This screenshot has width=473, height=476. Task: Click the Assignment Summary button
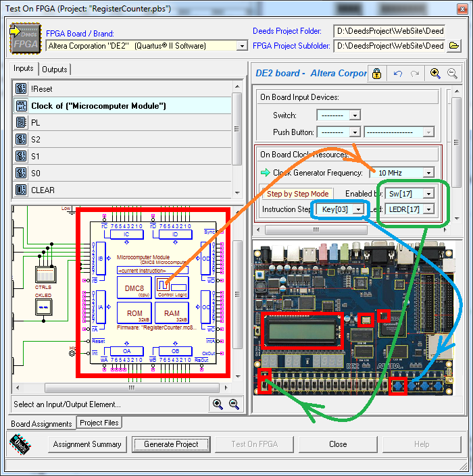pos(87,444)
